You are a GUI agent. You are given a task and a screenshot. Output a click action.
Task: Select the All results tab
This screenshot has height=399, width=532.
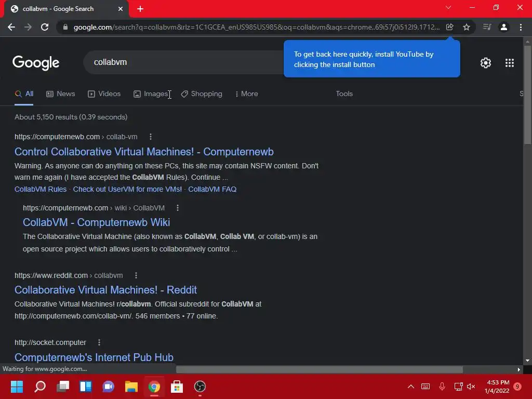tap(24, 94)
